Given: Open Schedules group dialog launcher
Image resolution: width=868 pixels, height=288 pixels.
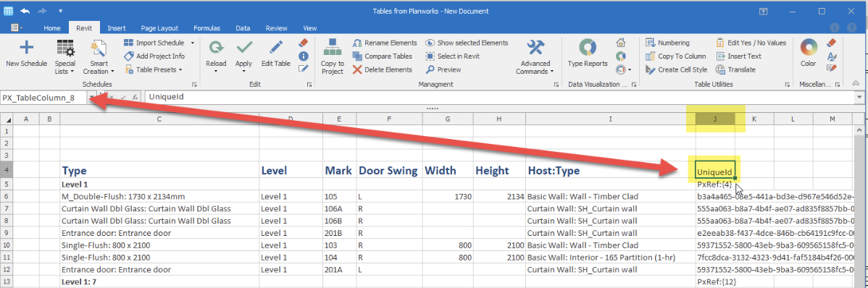Looking at the screenshot, I should (194, 85).
